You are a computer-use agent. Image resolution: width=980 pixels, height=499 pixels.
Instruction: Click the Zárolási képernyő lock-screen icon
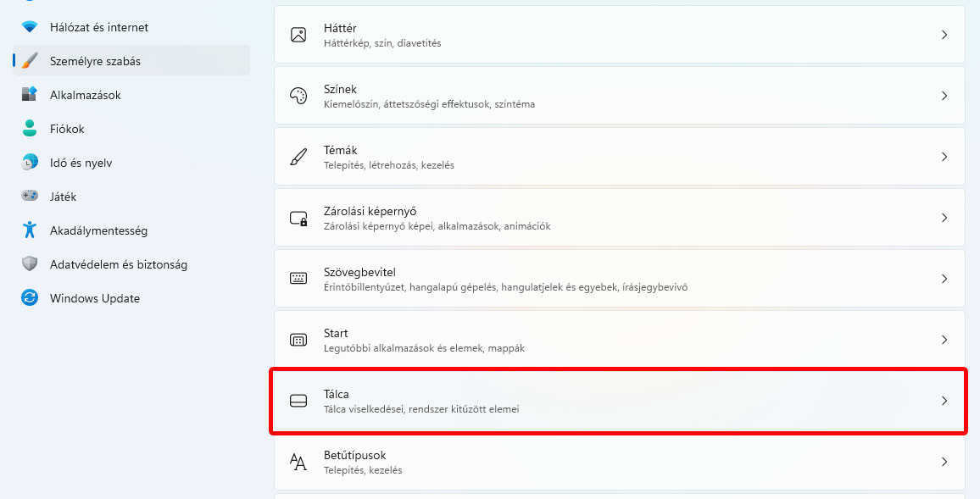(x=298, y=219)
